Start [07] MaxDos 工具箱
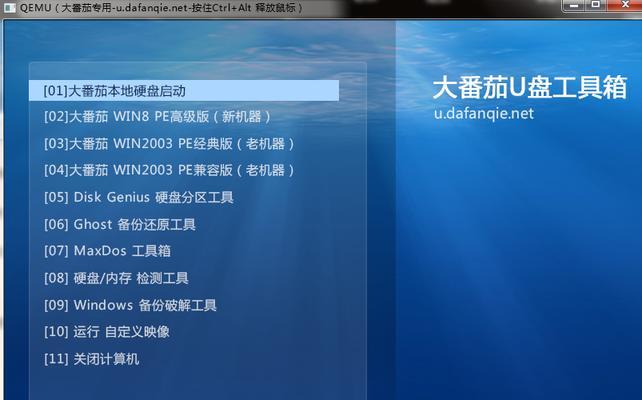 [x=107, y=251]
